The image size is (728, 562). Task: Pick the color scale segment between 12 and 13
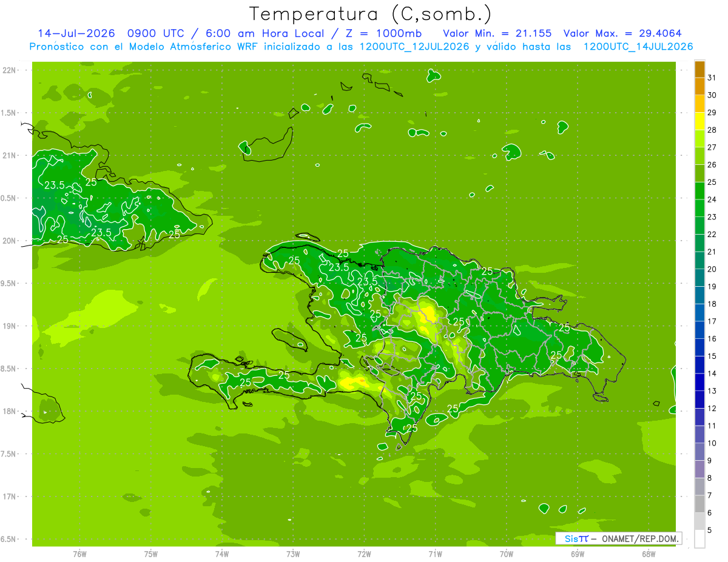coord(699,400)
